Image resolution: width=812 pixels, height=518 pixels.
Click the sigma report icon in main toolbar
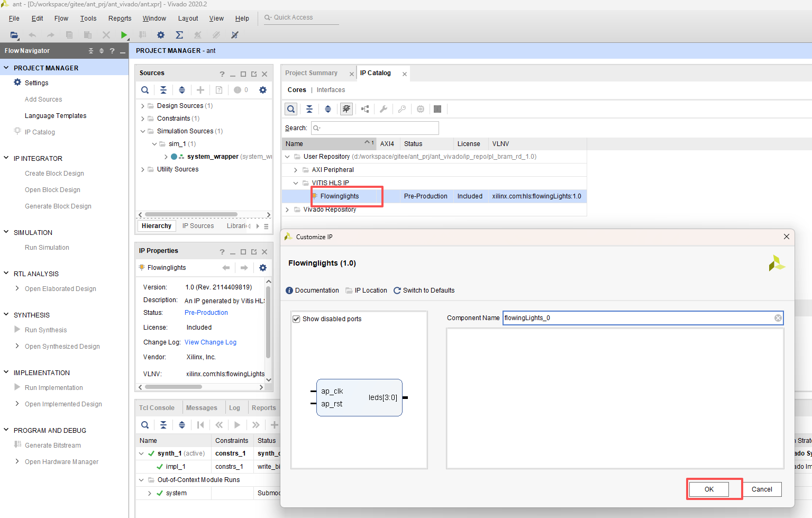pos(179,35)
